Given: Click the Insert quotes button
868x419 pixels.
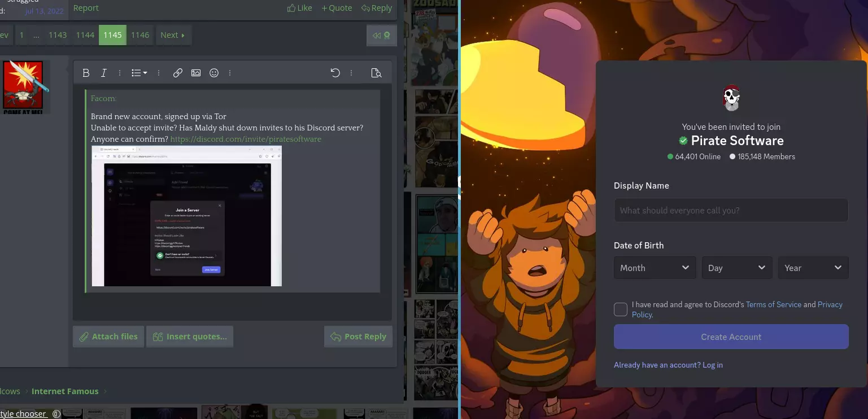Looking at the screenshot, I should click(x=190, y=337).
